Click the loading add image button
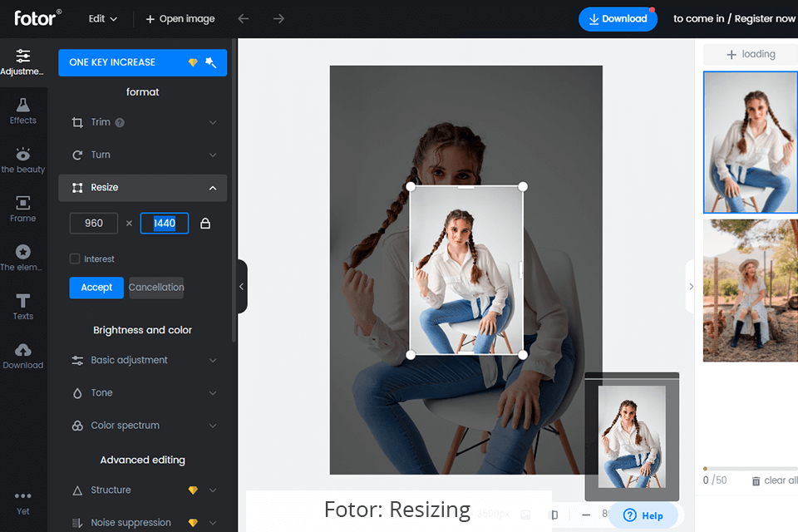 [750, 55]
